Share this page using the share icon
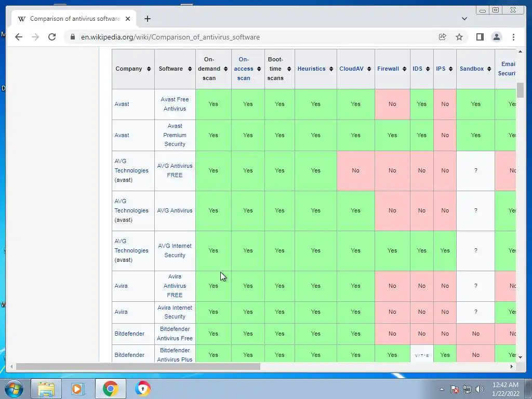 click(x=442, y=37)
